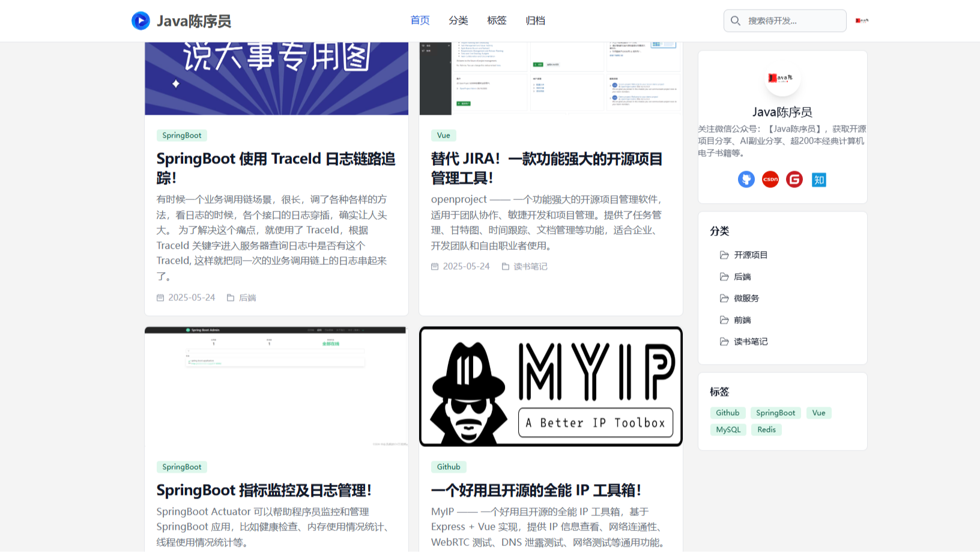This screenshot has width=980, height=552.
Task: Open the Spring Boot Admin screenshot thumbnail
Action: pos(276,387)
